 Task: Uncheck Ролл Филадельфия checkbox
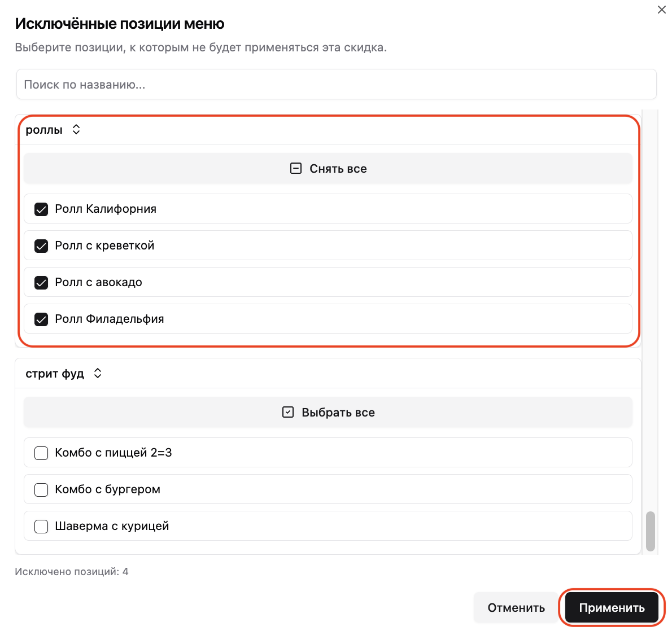click(x=41, y=319)
